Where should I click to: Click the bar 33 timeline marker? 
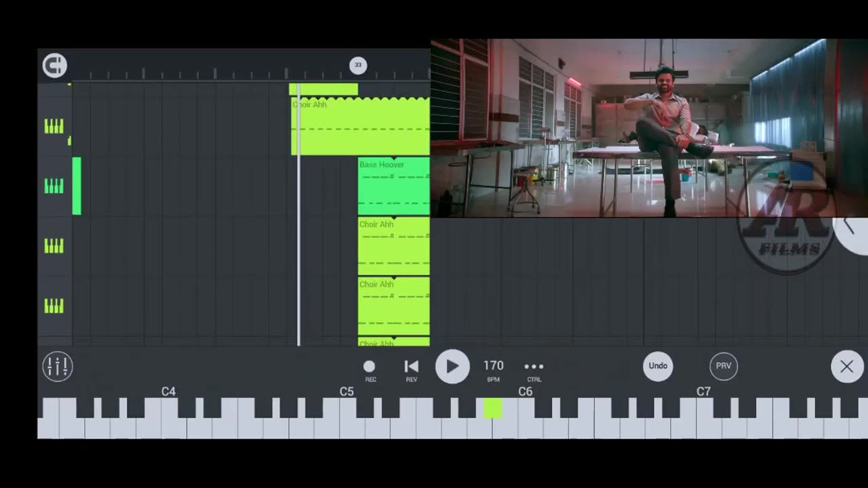tap(358, 65)
